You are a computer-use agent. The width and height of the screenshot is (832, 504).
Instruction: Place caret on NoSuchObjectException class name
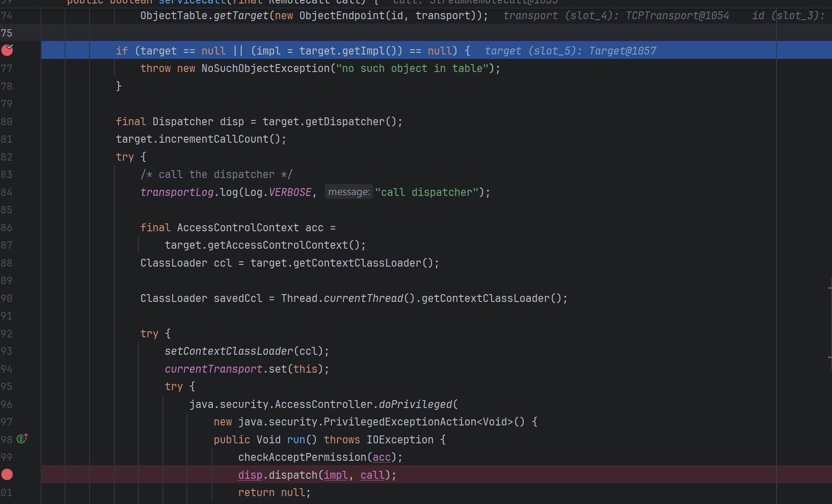pos(265,69)
